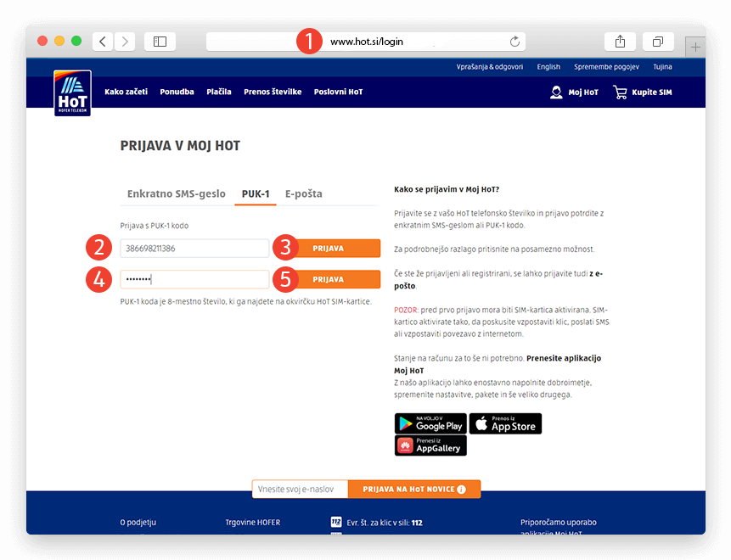Open Spremembe pogojev link
The image size is (731, 560).
(606, 67)
